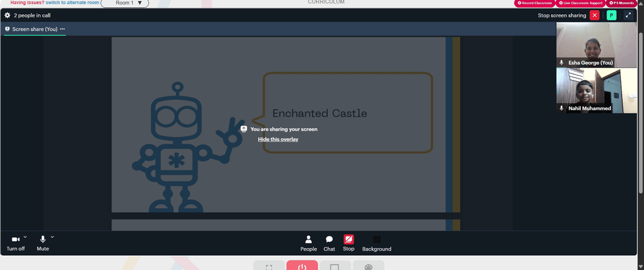
Task: Click microphone icon on Nahil Muhammed tile
Action: 562,108
